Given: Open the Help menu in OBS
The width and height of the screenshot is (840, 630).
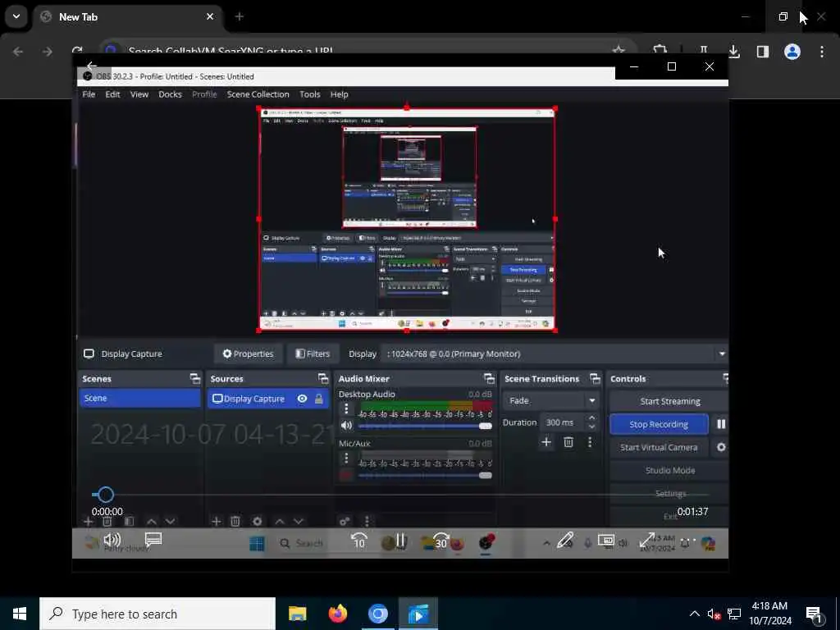Looking at the screenshot, I should (x=339, y=94).
